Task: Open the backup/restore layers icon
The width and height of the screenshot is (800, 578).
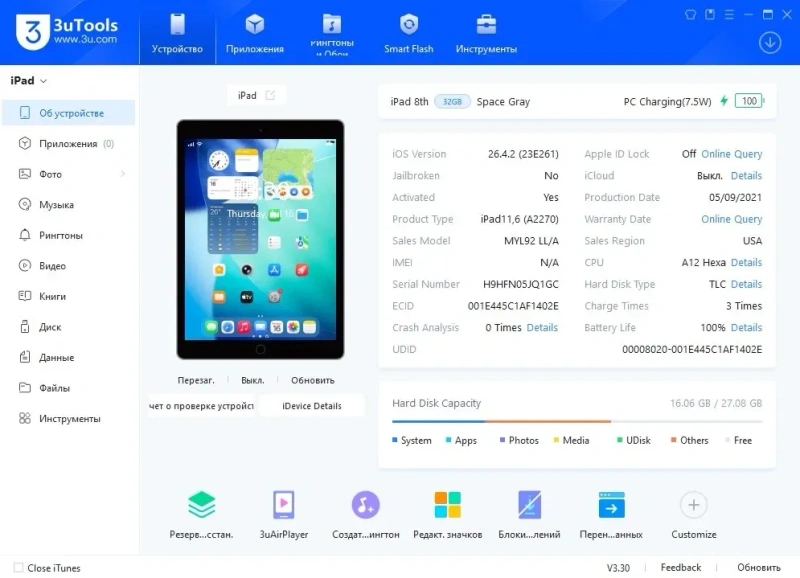Action: 202,505
